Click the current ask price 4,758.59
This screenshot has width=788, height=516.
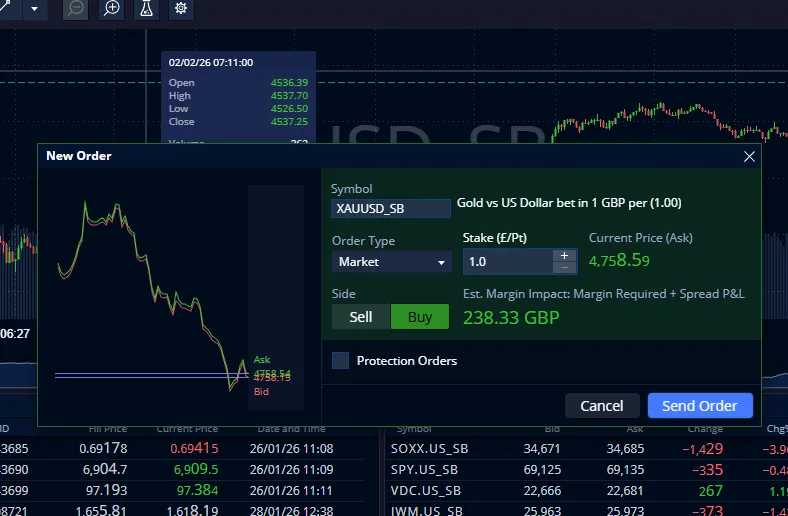619,260
